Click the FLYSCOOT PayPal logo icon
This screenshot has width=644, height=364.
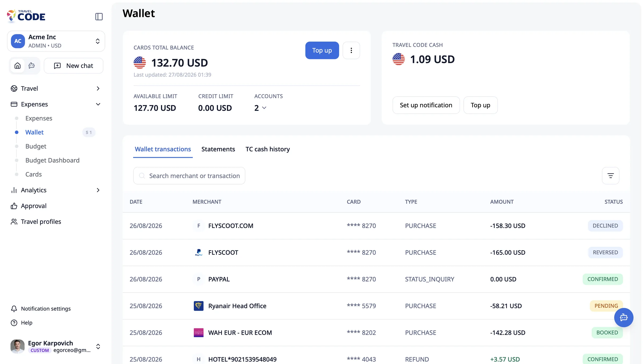[199, 252]
